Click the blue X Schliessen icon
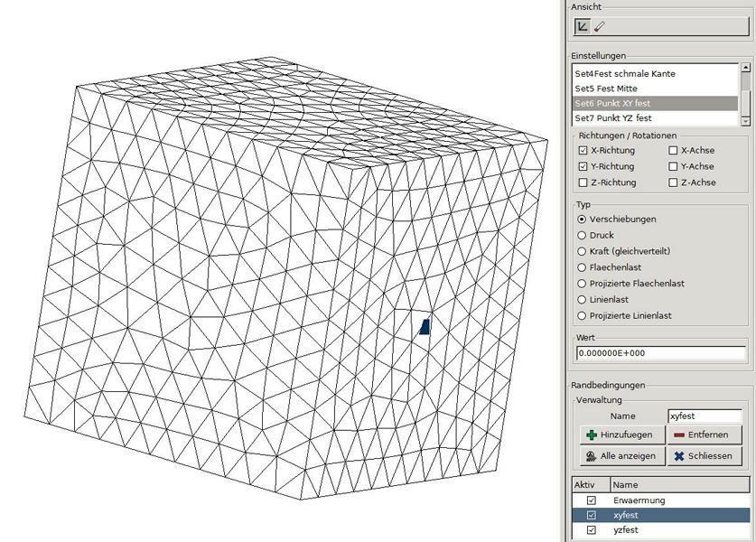The height and width of the screenshot is (542, 756). tap(679, 456)
